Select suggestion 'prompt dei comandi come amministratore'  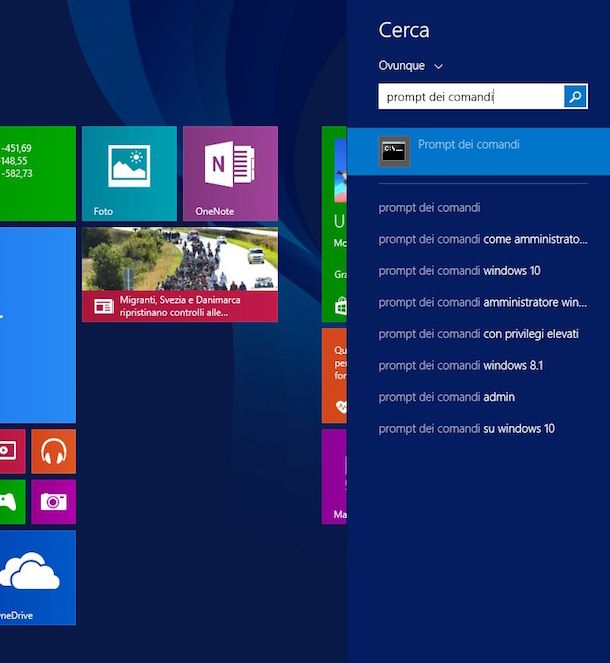(x=482, y=239)
